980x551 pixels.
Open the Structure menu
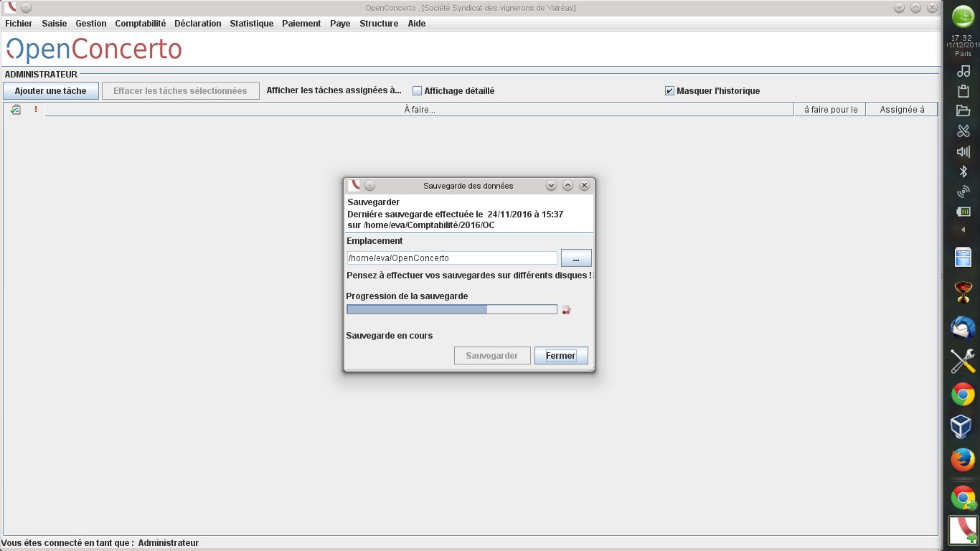click(379, 24)
